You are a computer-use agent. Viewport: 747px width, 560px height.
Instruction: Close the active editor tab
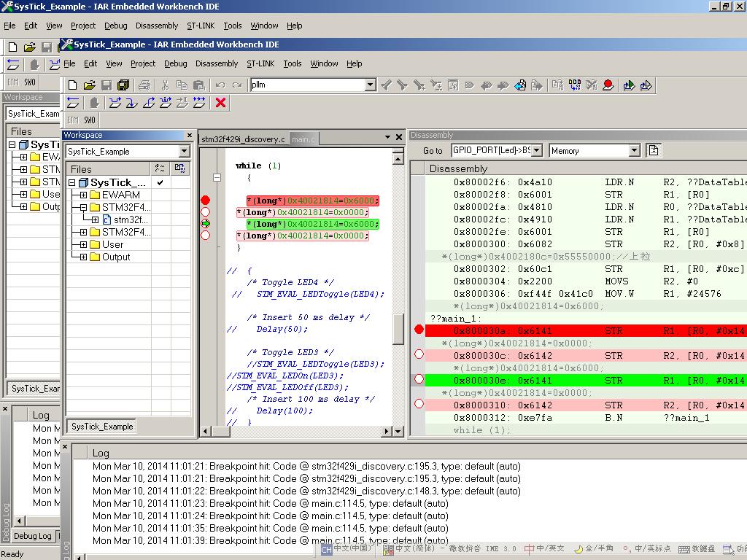(x=399, y=137)
